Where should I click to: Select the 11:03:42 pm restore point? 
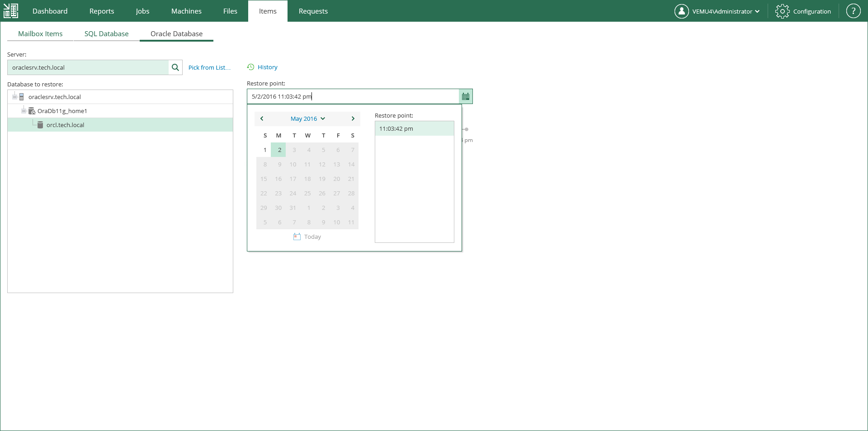(x=415, y=128)
